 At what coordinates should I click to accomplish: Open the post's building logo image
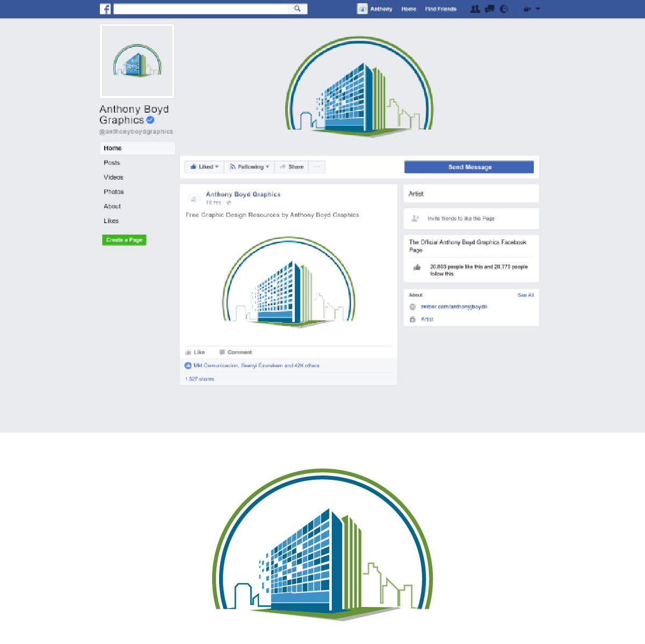point(289,282)
